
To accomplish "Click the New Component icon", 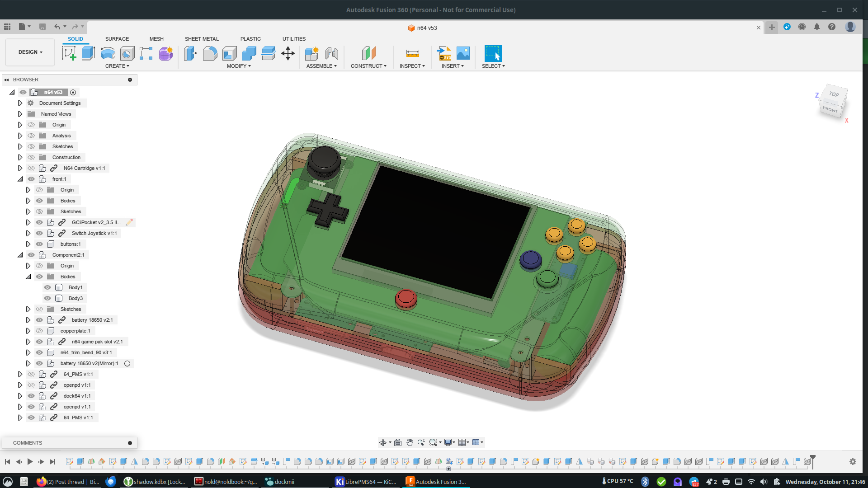I will 312,53.
